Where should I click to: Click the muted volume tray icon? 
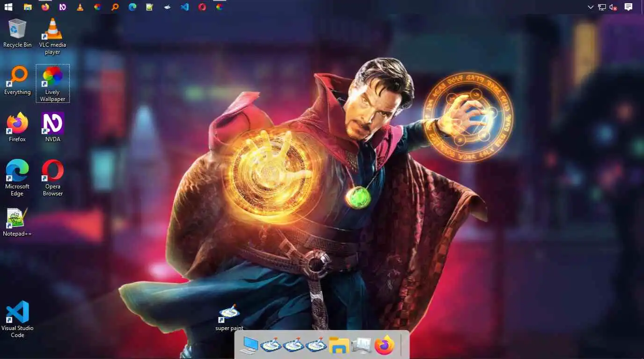pyautogui.click(x=613, y=7)
